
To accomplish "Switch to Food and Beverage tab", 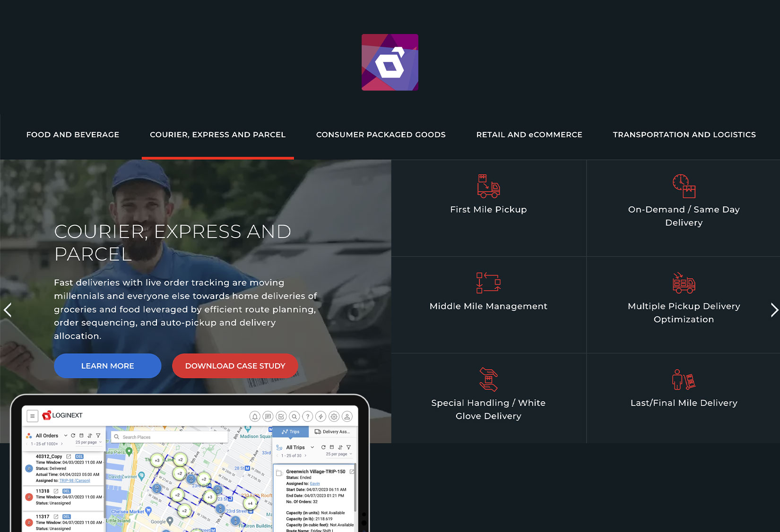I will coord(73,135).
